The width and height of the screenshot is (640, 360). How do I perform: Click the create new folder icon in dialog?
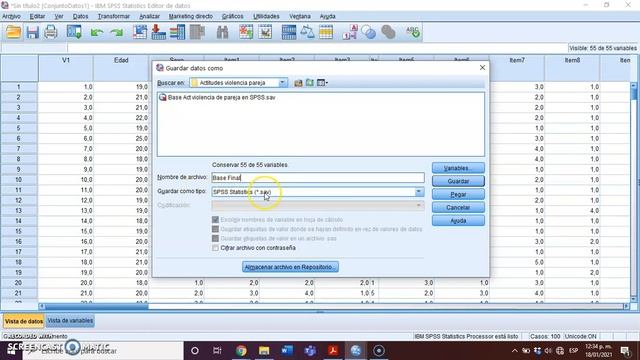(310, 83)
